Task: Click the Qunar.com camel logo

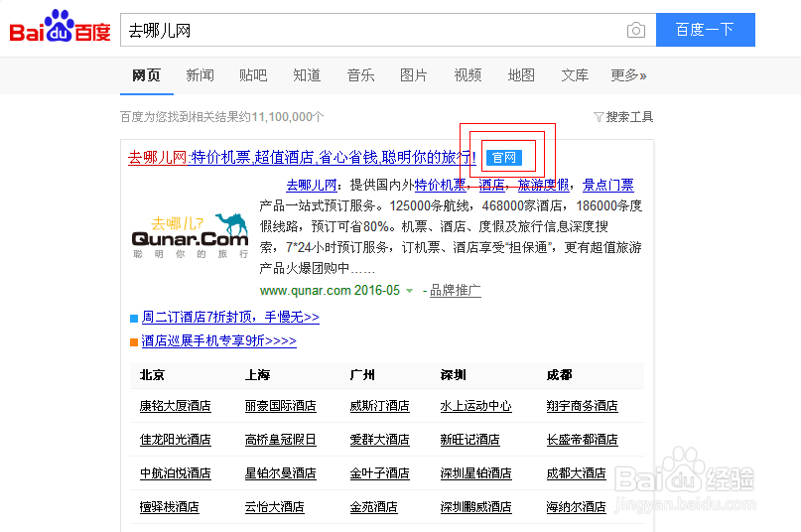Action: [x=190, y=236]
